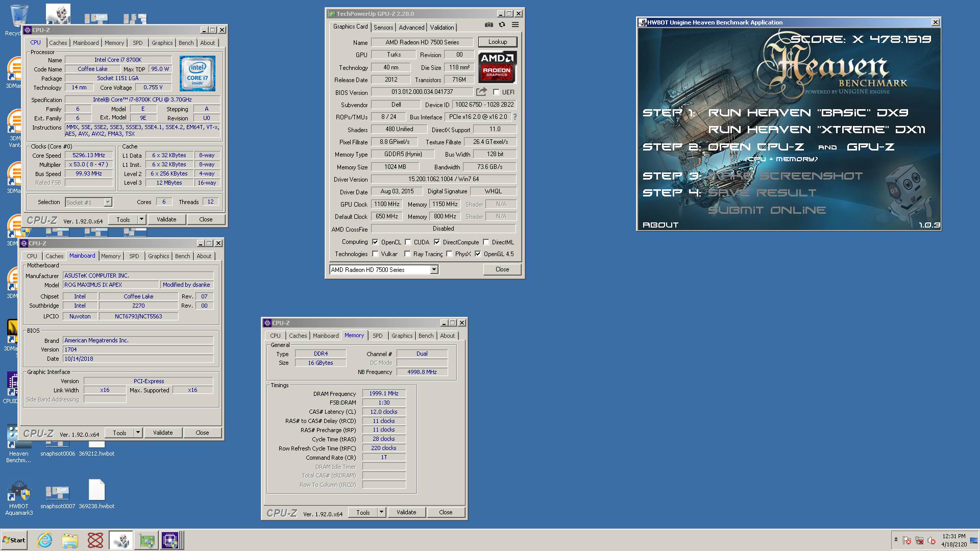Click Validate in the CPU-Z Memory window
980x551 pixels.
coord(406,513)
